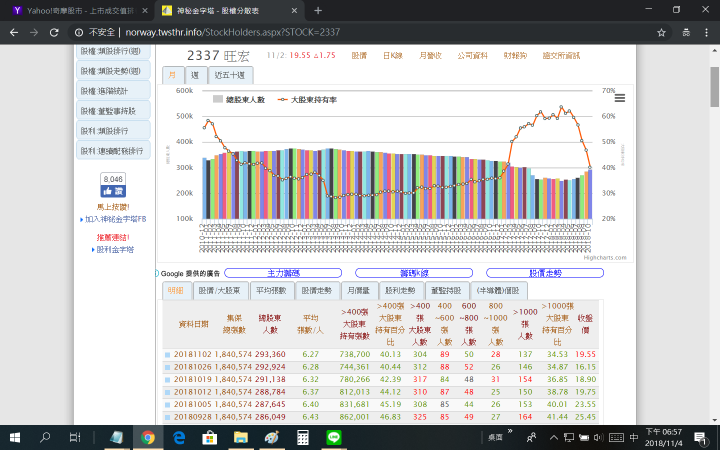The image size is (720, 450).
Task: Bookmark this page with the star icon
Action: [662, 32]
